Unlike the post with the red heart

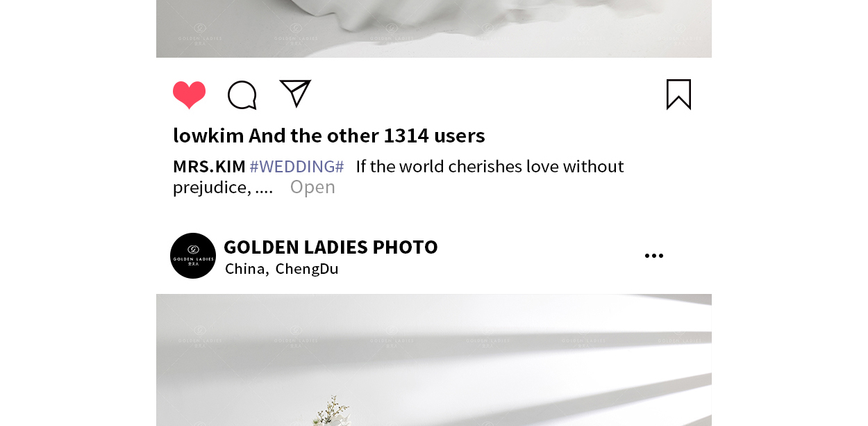pyautogui.click(x=189, y=95)
